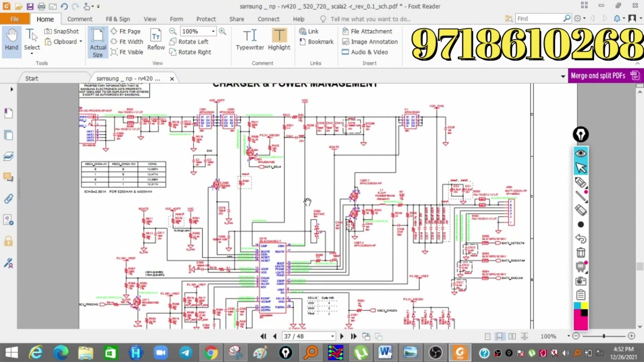Click Fit Page

[x=125, y=31]
